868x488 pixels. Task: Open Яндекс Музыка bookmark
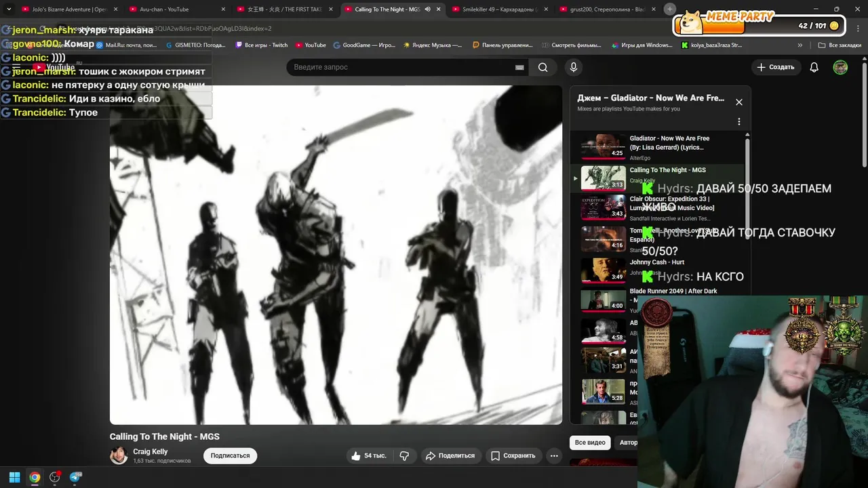[x=433, y=45]
